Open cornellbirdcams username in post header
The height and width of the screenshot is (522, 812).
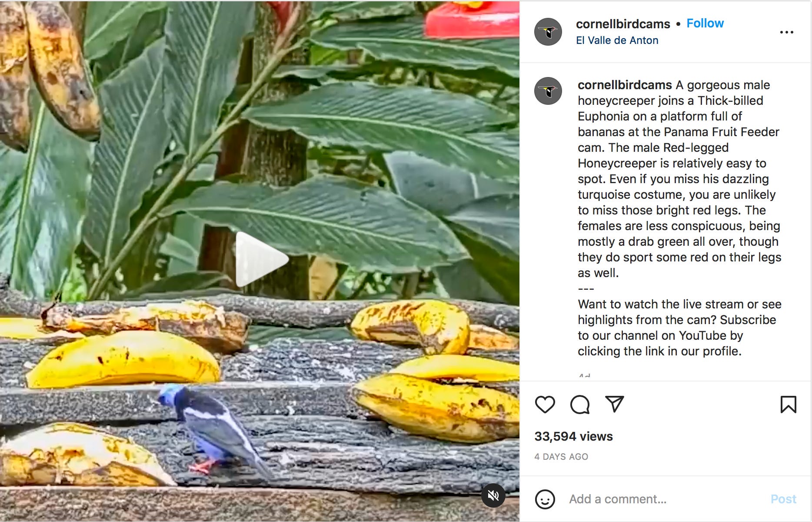[x=623, y=24]
